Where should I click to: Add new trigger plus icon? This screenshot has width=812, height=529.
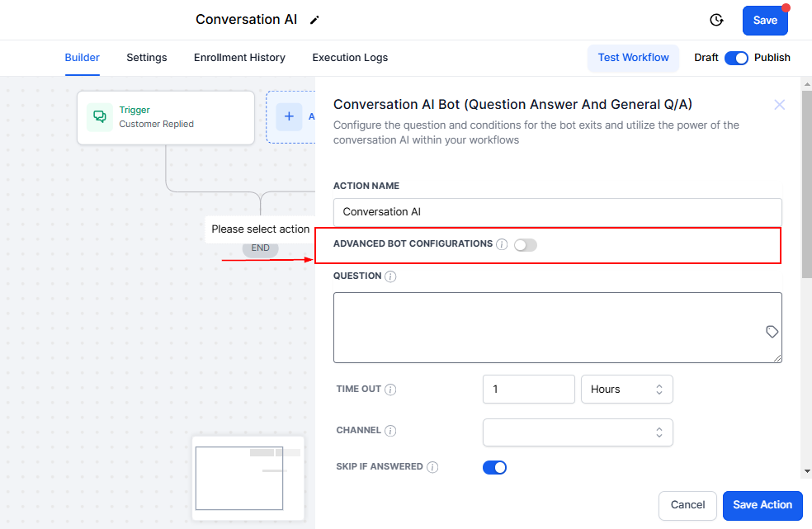(289, 116)
